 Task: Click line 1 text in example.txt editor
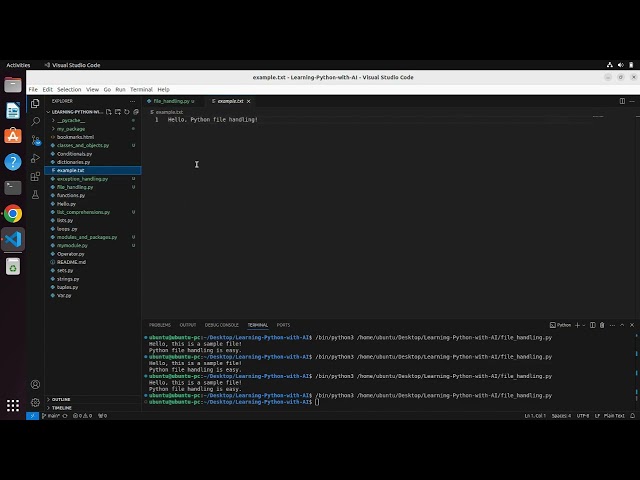[213, 120]
